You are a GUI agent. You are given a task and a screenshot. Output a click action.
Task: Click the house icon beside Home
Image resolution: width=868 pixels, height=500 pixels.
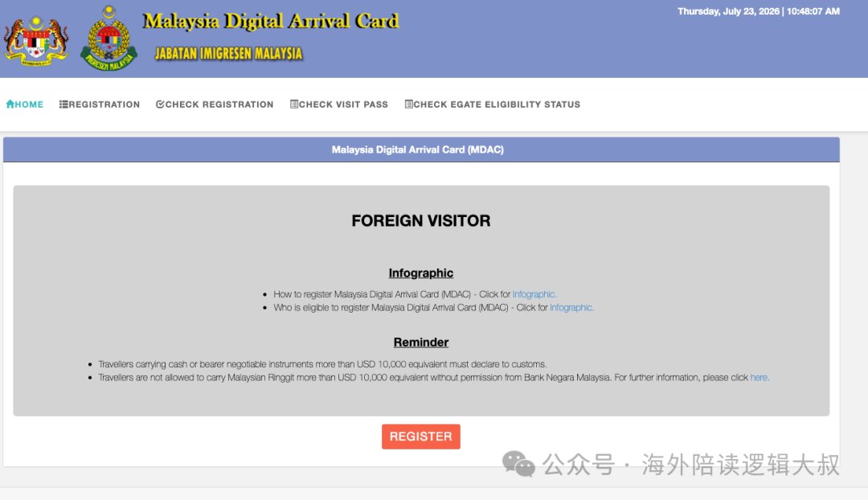point(10,104)
